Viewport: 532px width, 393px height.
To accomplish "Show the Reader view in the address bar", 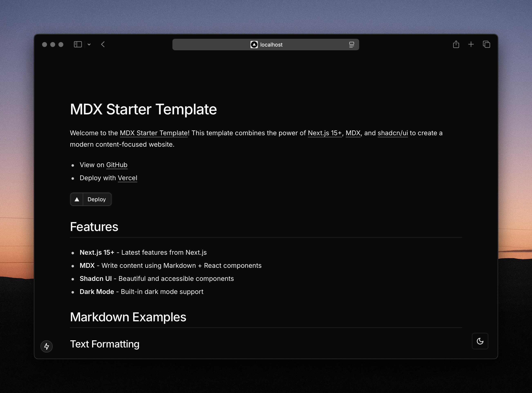I will (351, 44).
